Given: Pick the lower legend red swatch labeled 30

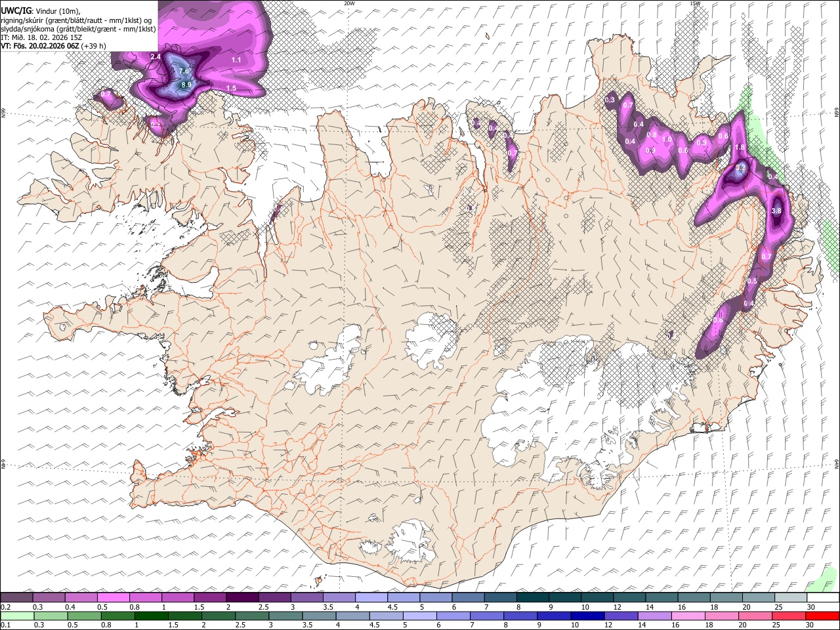Looking at the screenshot, I should point(822,616).
